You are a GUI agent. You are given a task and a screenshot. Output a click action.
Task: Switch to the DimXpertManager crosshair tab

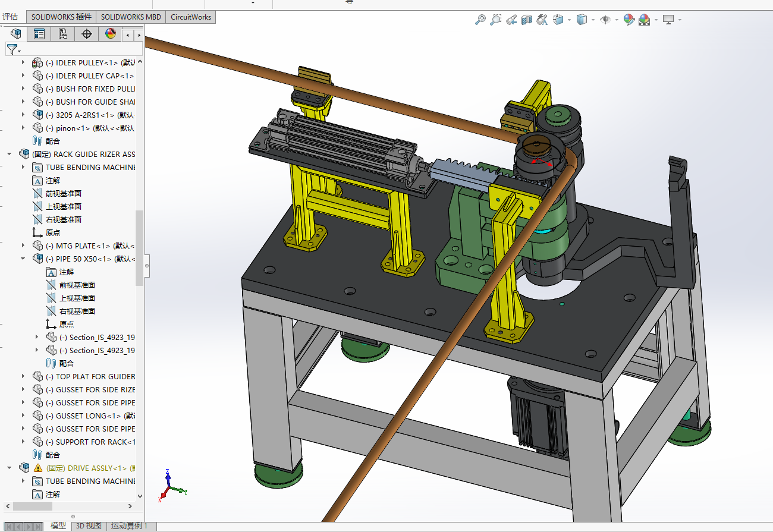[x=87, y=34]
